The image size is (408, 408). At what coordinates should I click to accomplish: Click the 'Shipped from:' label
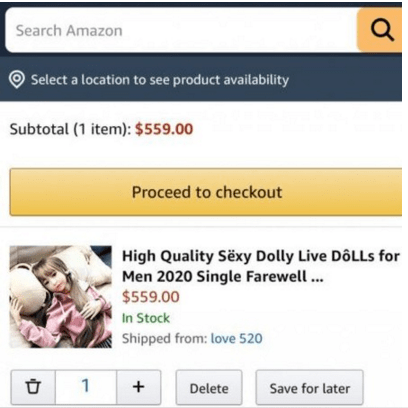click(164, 339)
